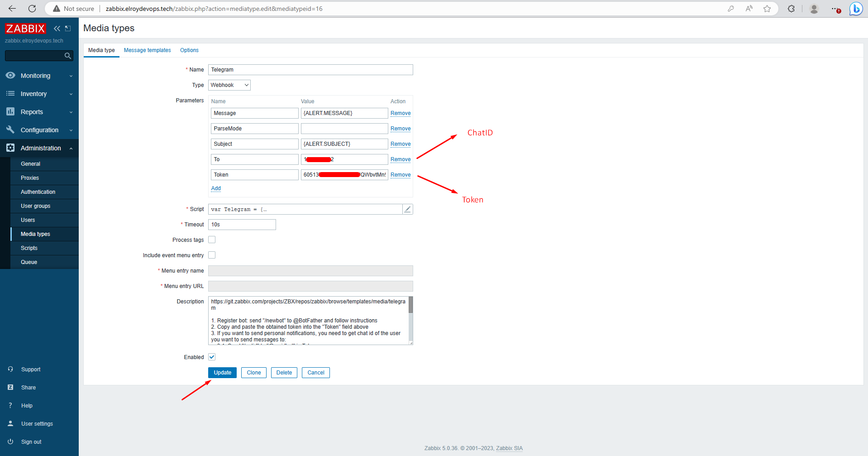
Task: Click the Inventory list icon
Action: point(10,93)
